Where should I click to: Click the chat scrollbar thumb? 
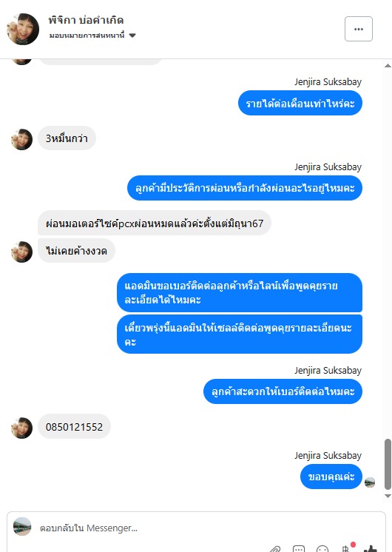(388, 464)
